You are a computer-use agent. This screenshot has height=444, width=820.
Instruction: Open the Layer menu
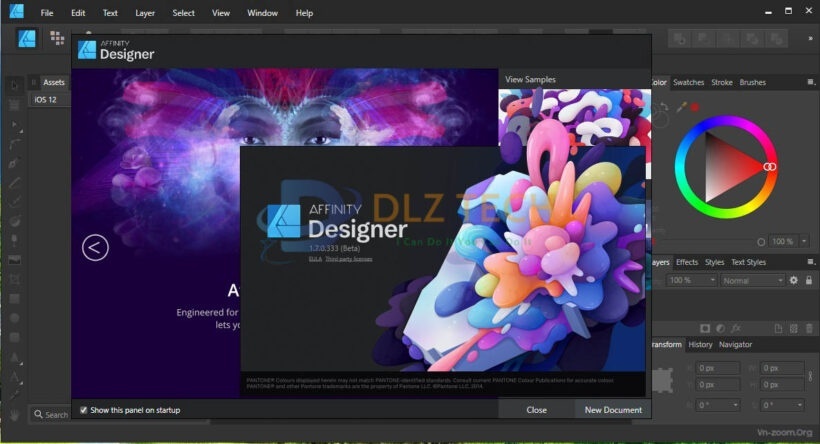click(x=145, y=13)
